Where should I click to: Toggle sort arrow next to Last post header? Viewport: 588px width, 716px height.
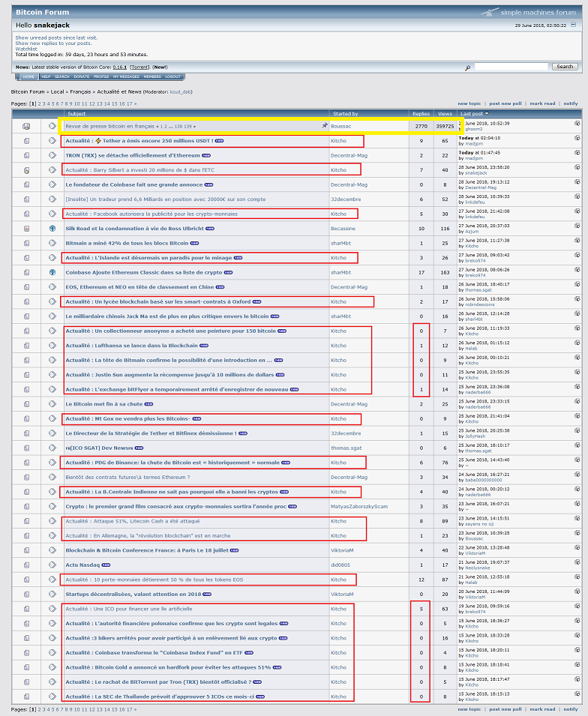(487, 114)
